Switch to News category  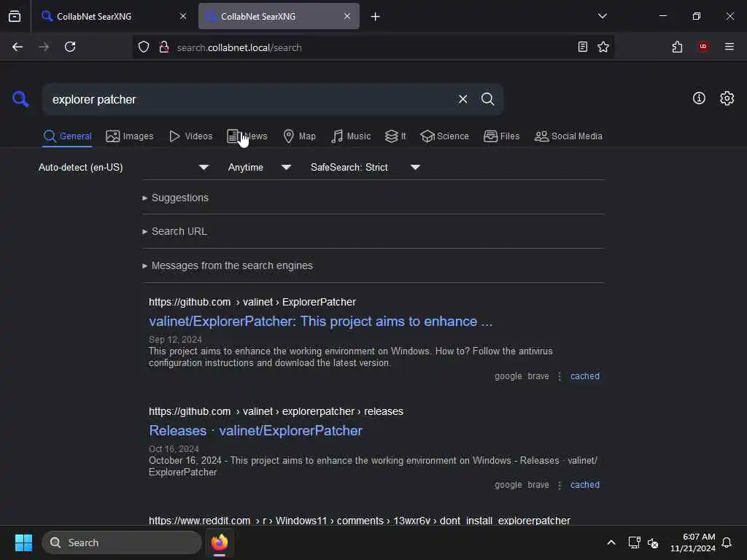(247, 136)
